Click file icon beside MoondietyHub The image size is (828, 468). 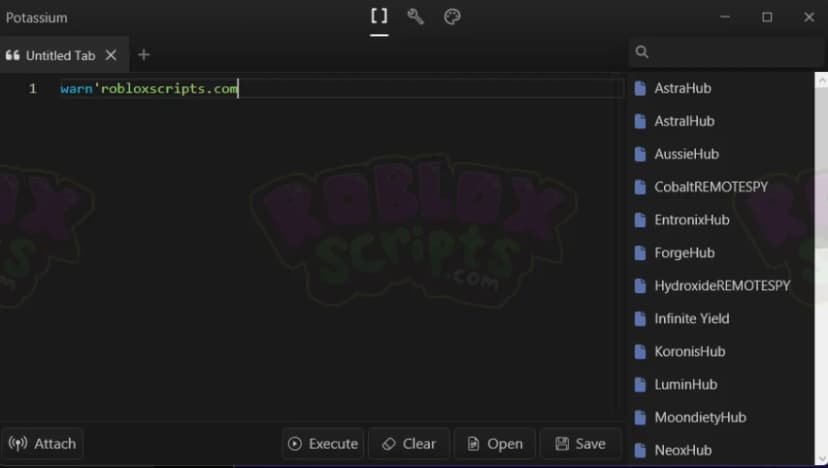pyautogui.click(x=640, y=417)
